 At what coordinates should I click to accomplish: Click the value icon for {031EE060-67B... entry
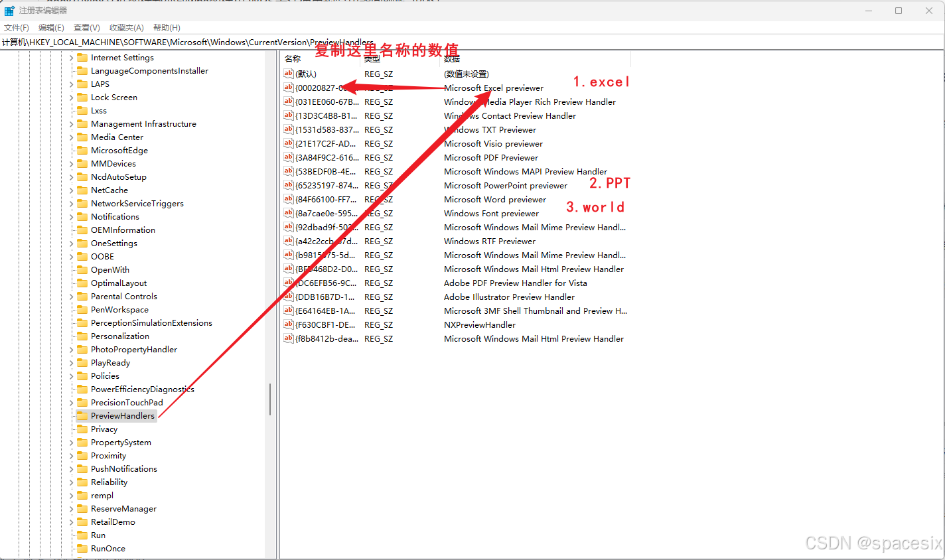click(288, 102)
